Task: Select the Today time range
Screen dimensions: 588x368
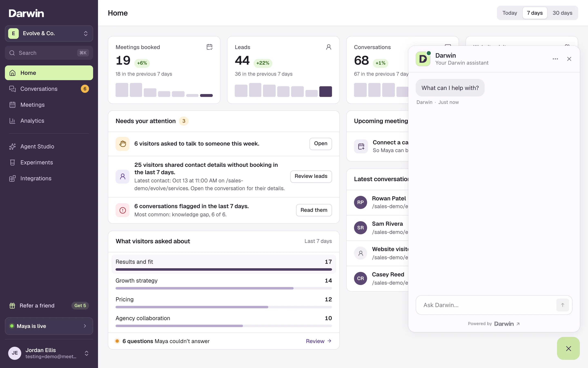Action: [510, 13]
